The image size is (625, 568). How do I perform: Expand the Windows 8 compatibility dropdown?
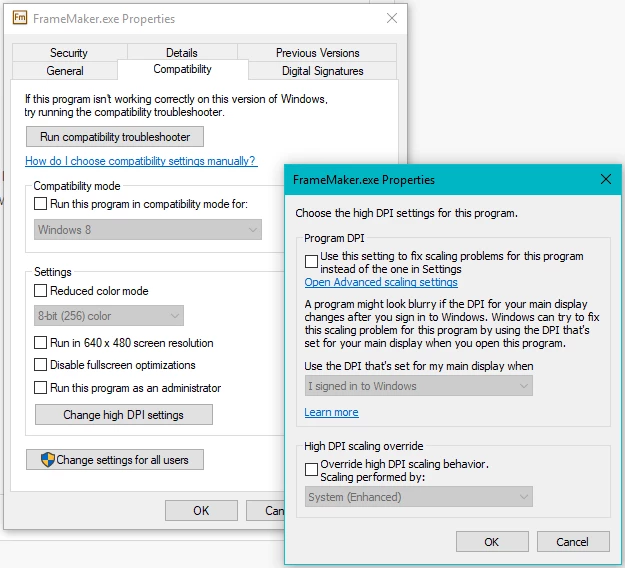pos(148,230)
